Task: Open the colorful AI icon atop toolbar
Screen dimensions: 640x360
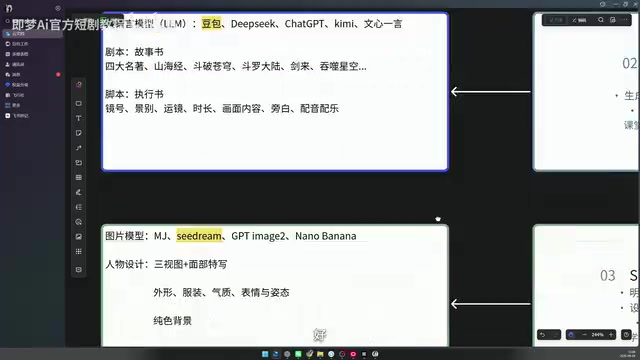Action: click(79, 84)
